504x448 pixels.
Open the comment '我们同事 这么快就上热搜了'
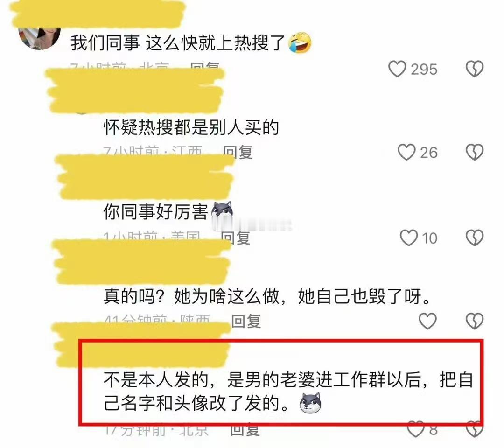point(178,43)
